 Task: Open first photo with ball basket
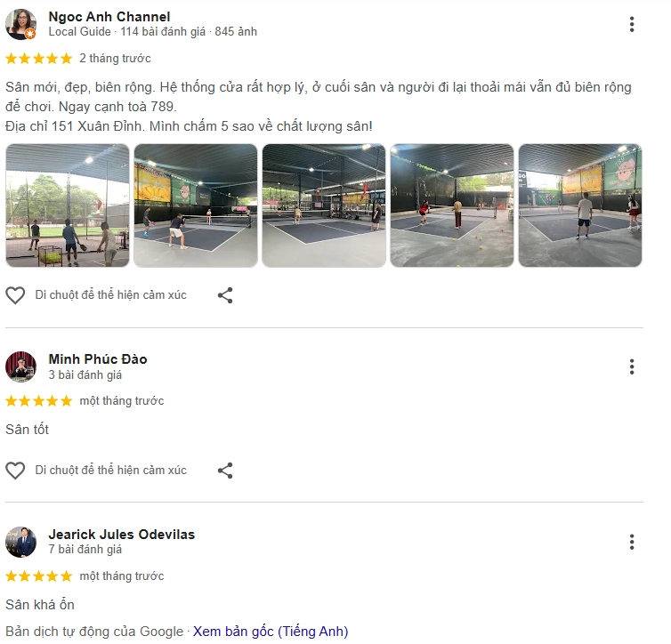pyautogui.click(x=67, y=205)
